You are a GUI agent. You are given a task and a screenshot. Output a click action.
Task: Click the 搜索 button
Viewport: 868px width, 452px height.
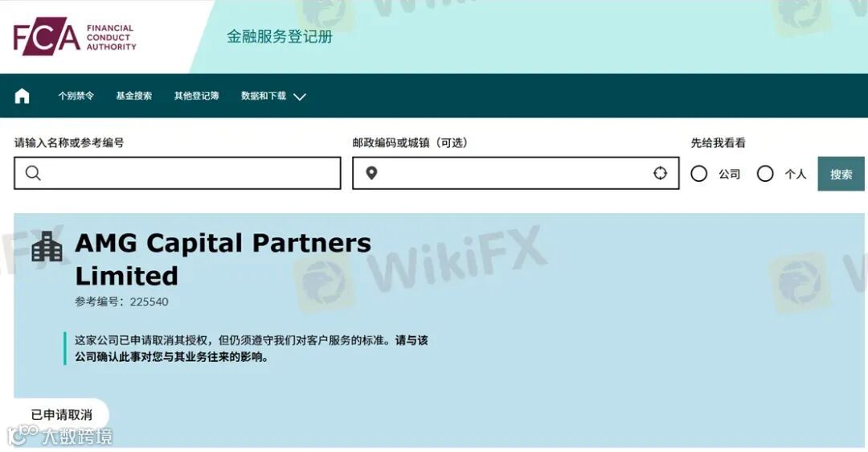coord(841,174)
